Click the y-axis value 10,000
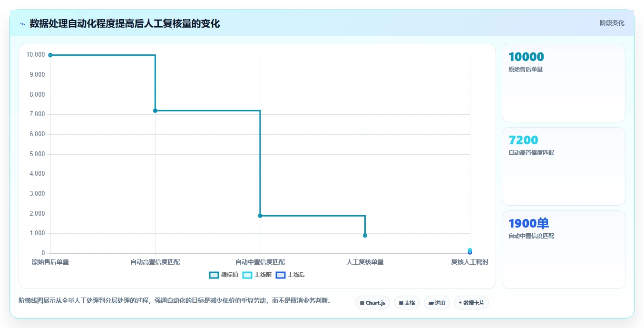 (36, 55)
